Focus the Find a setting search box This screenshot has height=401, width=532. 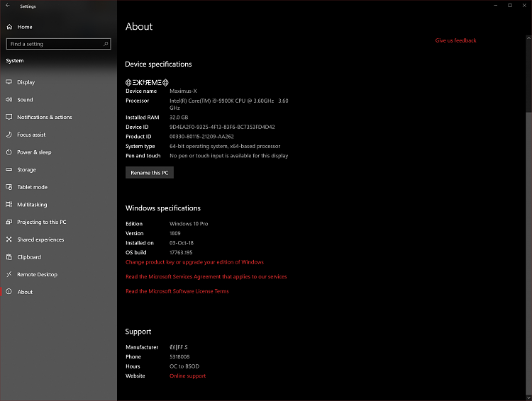58,44
